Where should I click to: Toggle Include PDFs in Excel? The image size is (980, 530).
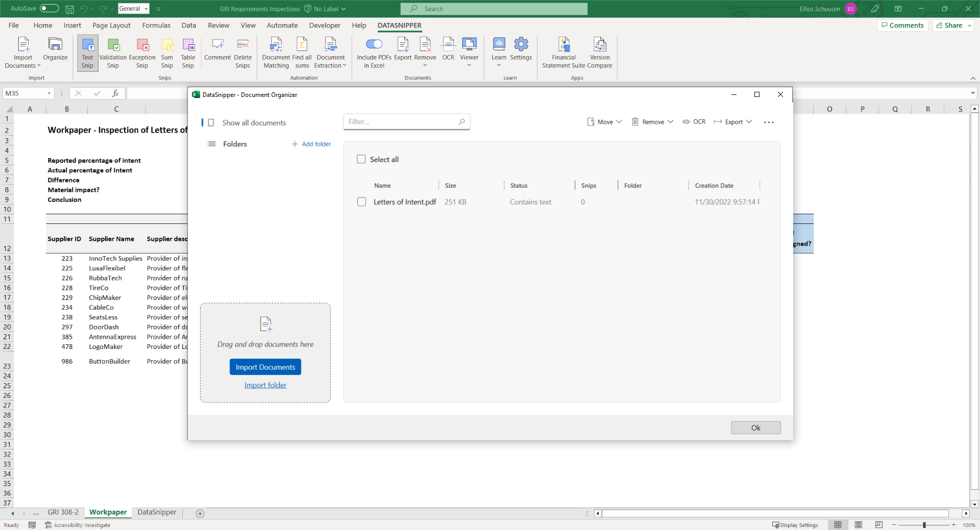pos(374,44)
